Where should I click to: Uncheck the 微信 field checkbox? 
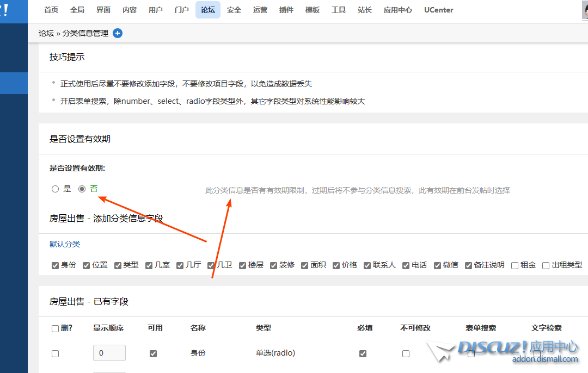[x=437, y=265]
